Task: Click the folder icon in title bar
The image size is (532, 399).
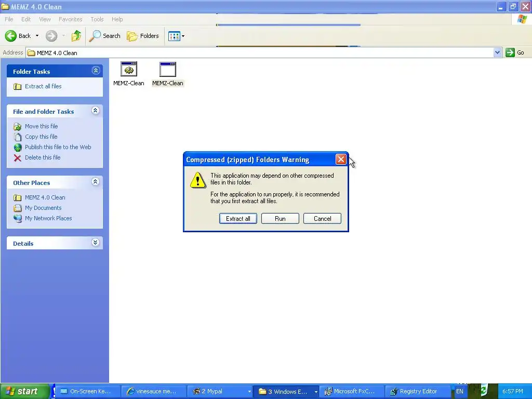Action: pyautogui.click(x=5, y=6)
